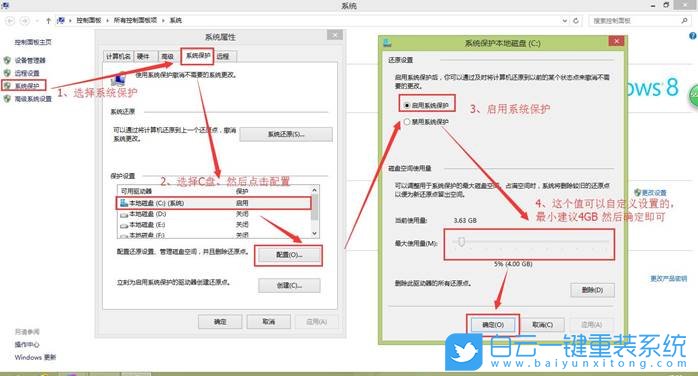Click the 控制面板 breadcrumb
Image resolution: width=698 pixels, height=376 pixels.
click(89, 20)
